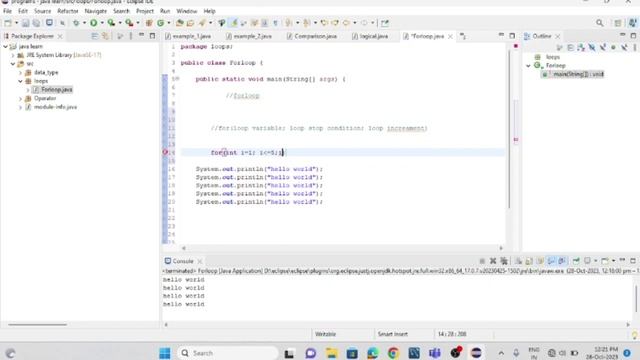Click the Coverage run icon
This screenshot has width=640, height=360.
(111, 23)
